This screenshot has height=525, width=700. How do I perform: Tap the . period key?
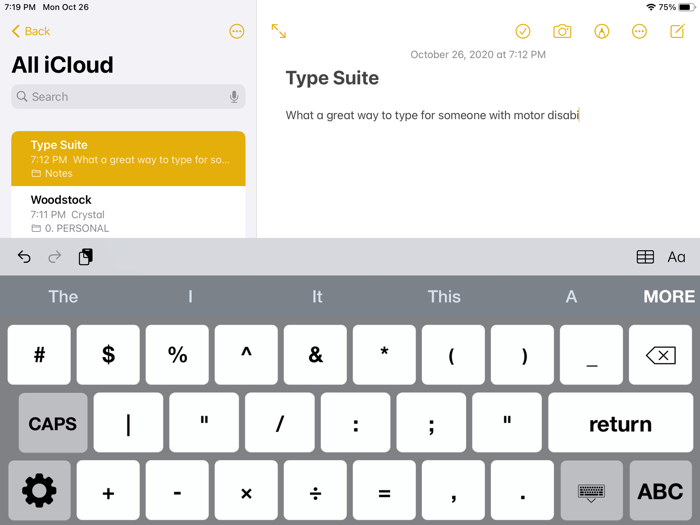coord(522,491)
